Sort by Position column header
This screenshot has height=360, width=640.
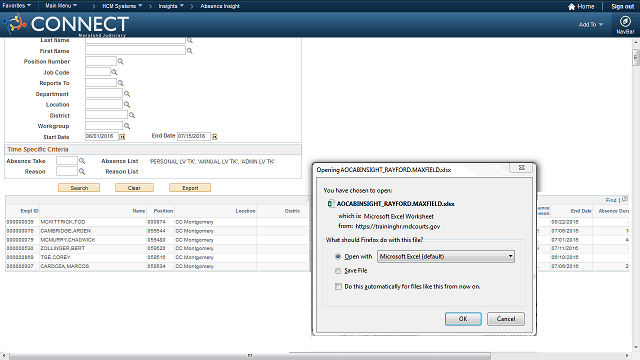click(163, 211)
